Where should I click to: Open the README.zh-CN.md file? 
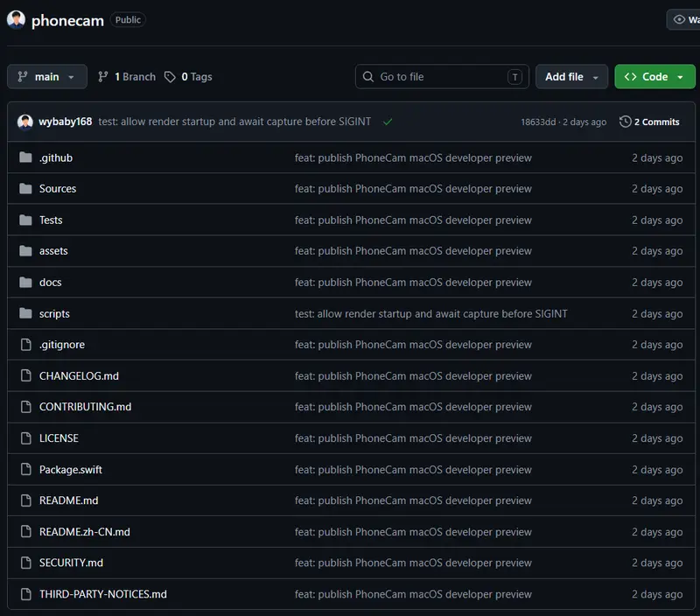coord(84,532)
